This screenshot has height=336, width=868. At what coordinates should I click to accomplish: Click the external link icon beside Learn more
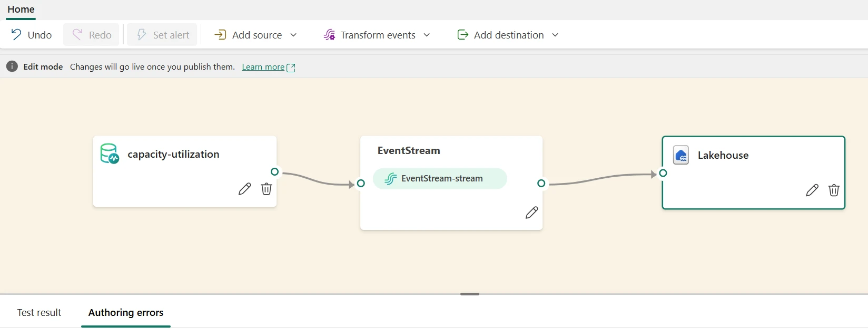coord(291,68)
